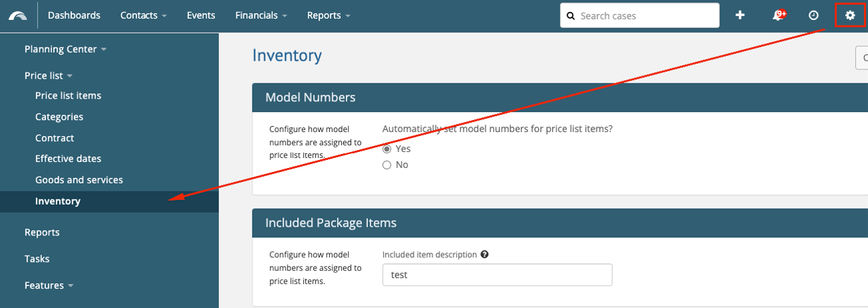
Task: Expand Planning Center sidebar section
Action: tap(65, 49)
